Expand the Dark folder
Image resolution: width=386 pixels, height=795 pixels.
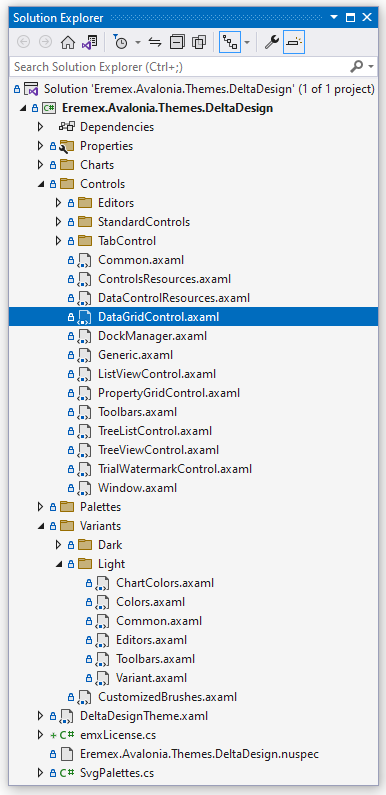pyautogui.click(x=59, y=545)
